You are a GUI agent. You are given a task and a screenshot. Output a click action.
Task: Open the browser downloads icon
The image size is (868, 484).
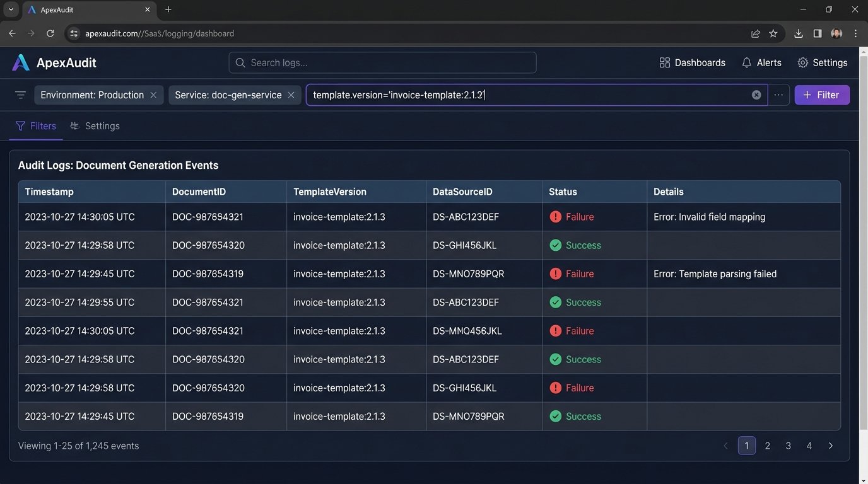[798, 33]
